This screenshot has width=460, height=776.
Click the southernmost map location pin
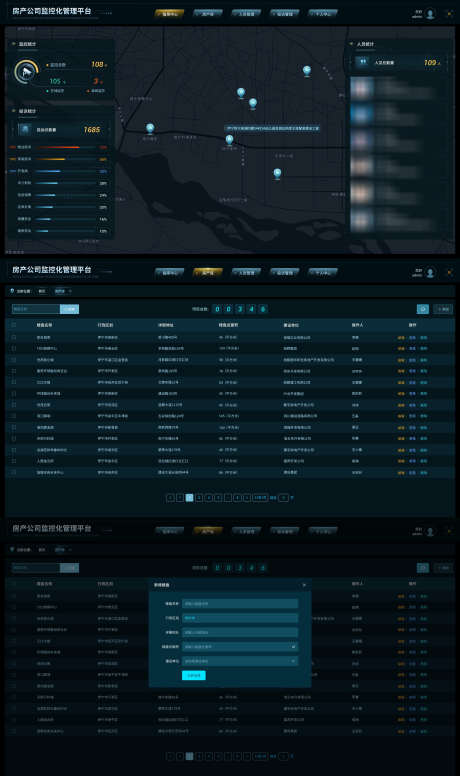point(277,173)
